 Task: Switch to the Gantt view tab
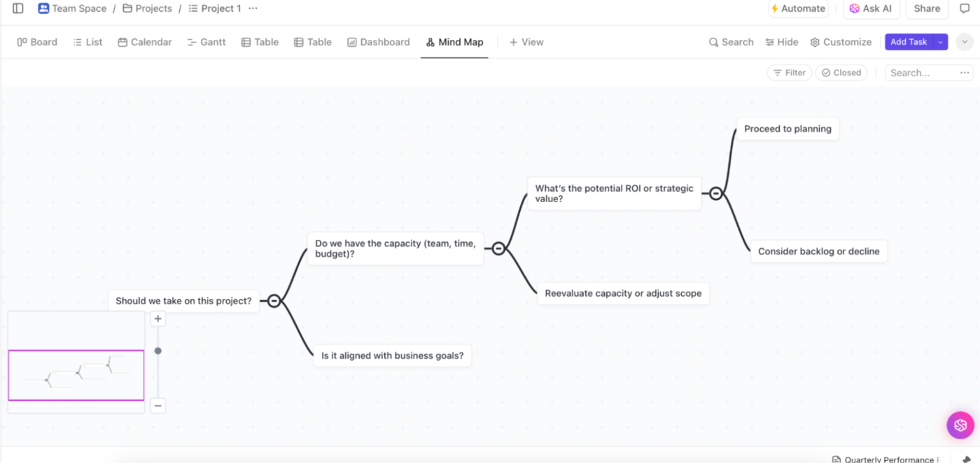coord(206,42)
